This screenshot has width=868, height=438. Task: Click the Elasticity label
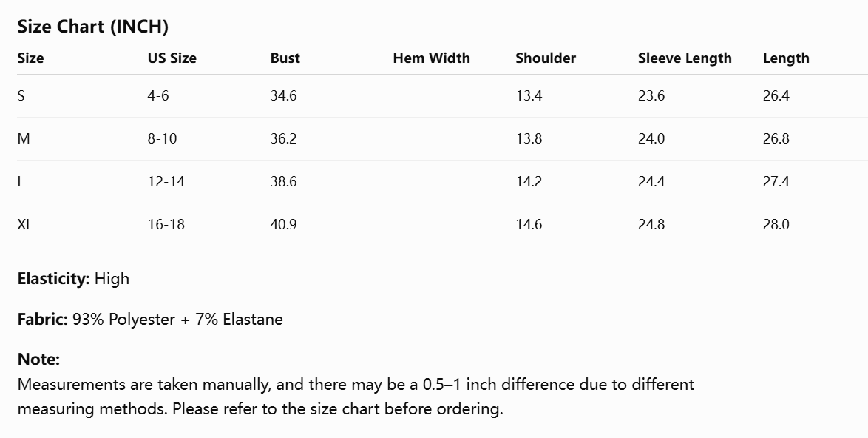click(53, 278)
